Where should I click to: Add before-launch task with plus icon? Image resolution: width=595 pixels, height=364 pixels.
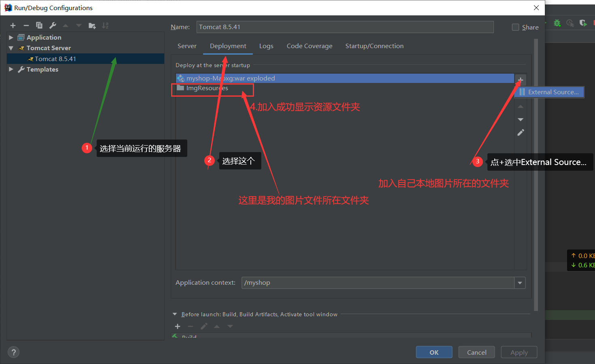pyautogui.click(x=178, y=326)
